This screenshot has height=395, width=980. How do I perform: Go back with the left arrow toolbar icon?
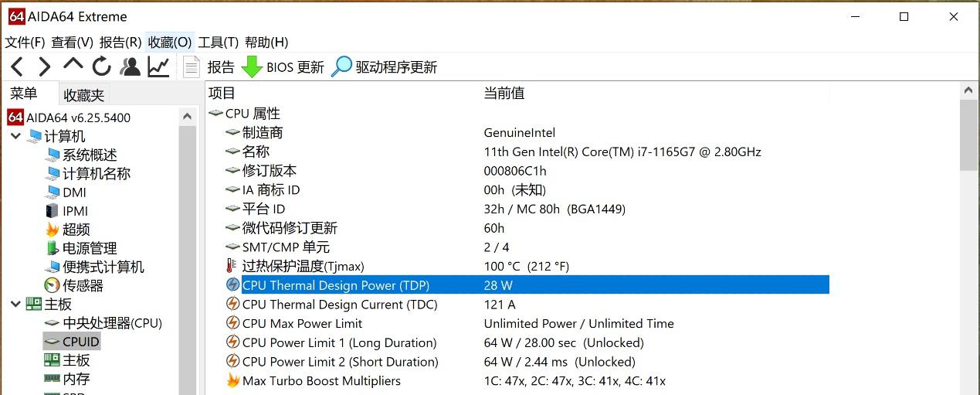click(x=17, y=67)
